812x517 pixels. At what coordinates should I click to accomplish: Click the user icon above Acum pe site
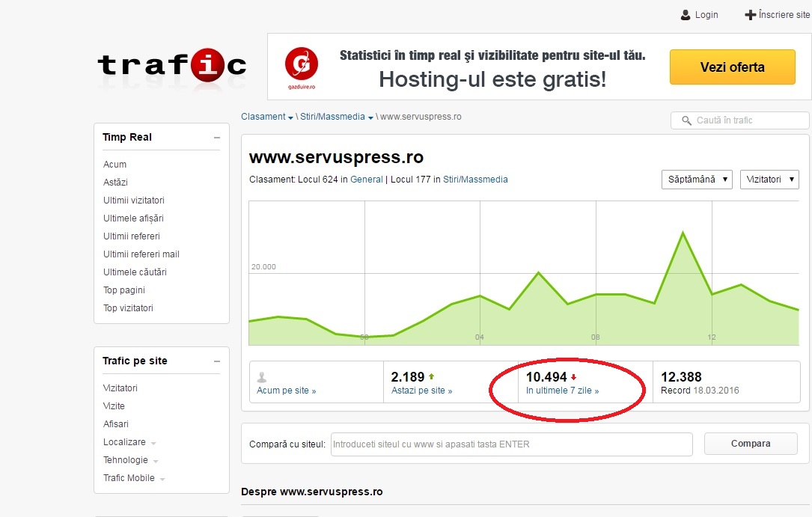pyautogui.click(x=262, y=377)
